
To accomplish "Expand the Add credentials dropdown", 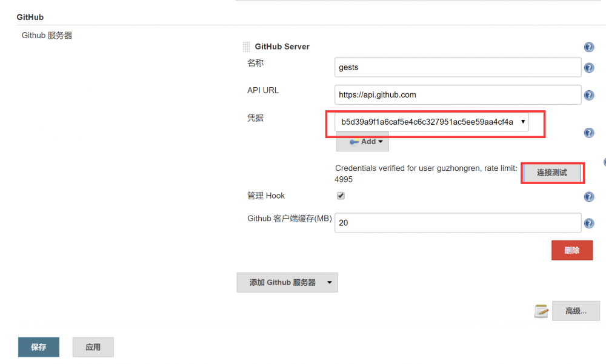I will click(362, 142).
